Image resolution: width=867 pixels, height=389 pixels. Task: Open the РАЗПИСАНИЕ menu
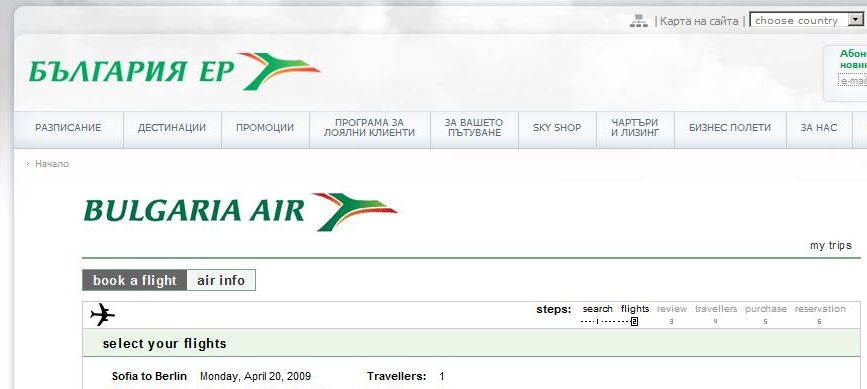[68, 128]
